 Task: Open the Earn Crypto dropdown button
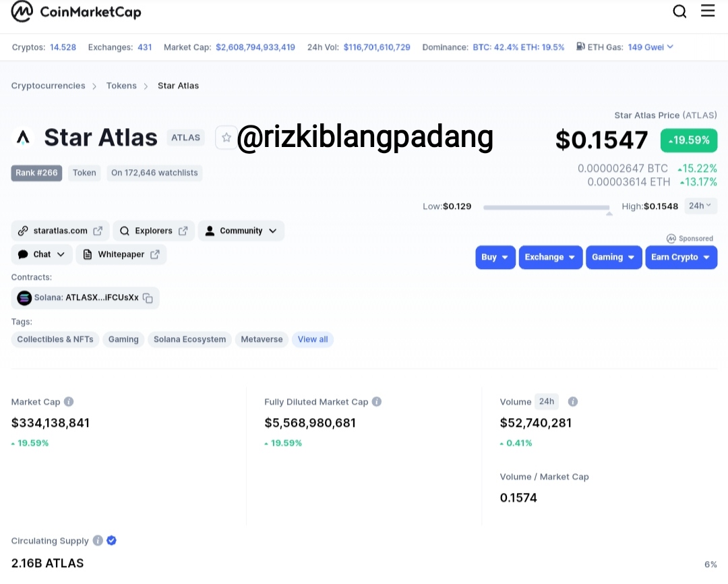point(681,257)
